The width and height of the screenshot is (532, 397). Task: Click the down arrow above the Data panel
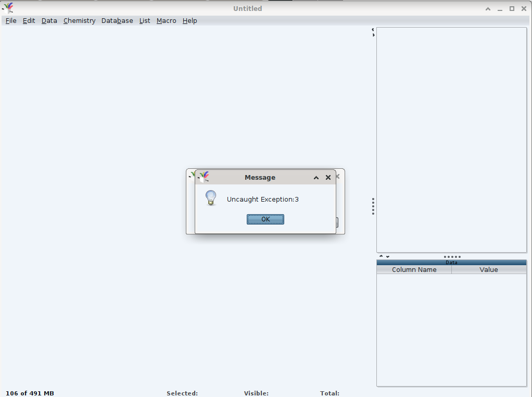387,256
